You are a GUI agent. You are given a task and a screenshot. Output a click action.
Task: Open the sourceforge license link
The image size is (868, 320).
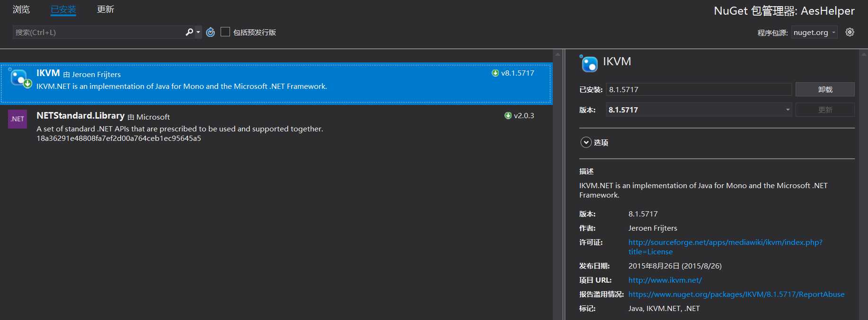[x=725, y=247]
